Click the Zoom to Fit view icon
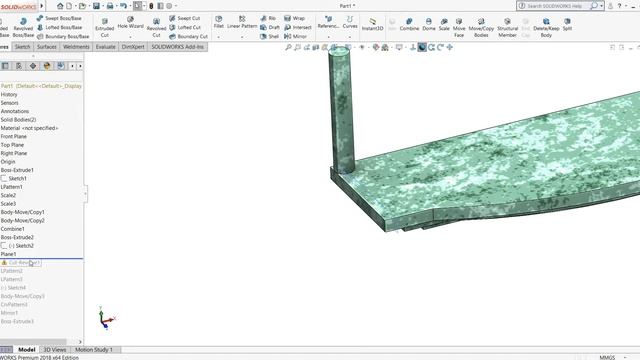This screenshot has height=360, width=640. click(x=288, y=47)
